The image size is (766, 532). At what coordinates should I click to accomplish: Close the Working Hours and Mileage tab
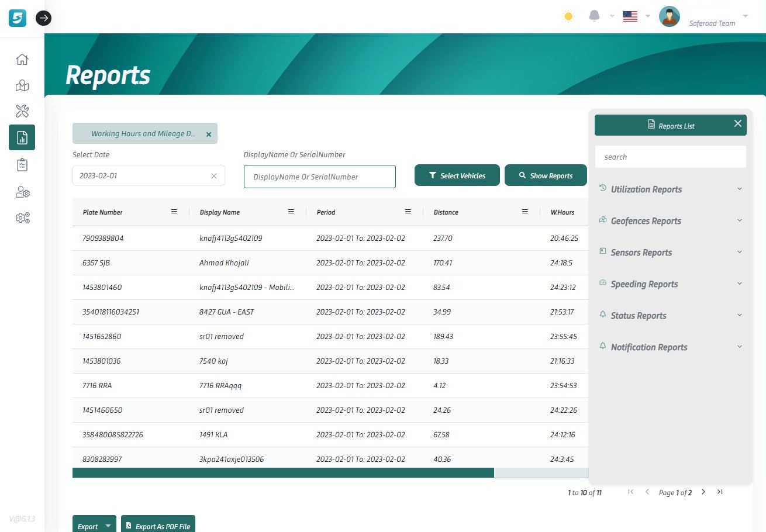click(x=209, y=134)
